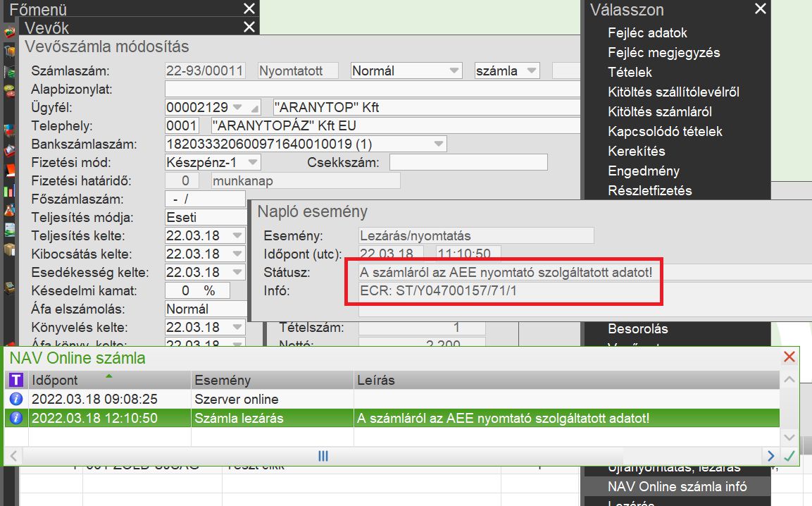This screenshot has width=812, height=506.
Task: Click the shopping cart with boxes icon
Action: (x=9, y=52)
